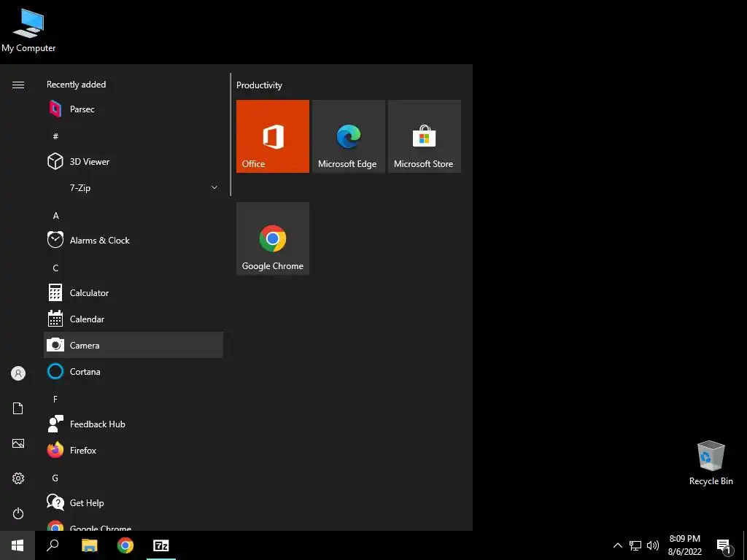Open Settings gear in Start sidebar
The image size is (747, 560).
coord(18,478)
